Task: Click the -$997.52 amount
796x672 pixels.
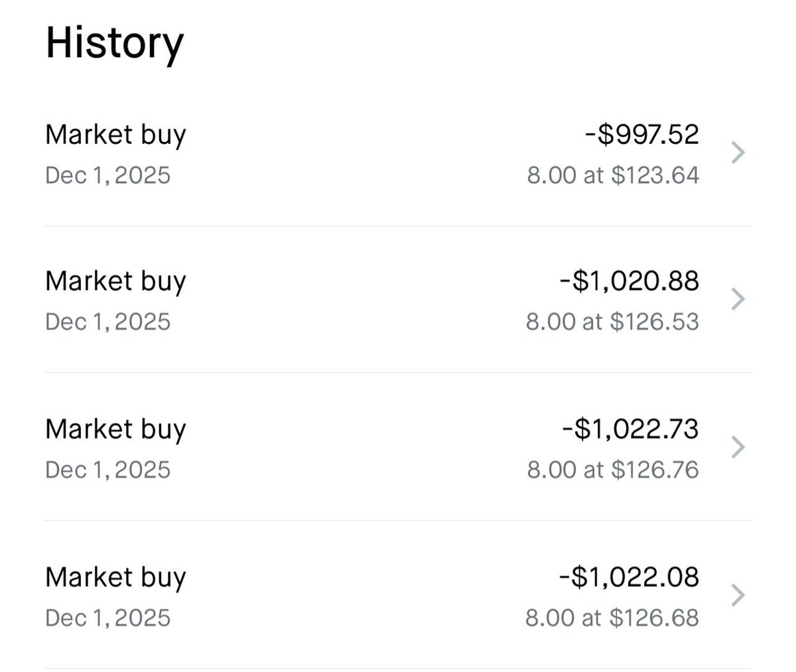Action: (x=641, y=135)
